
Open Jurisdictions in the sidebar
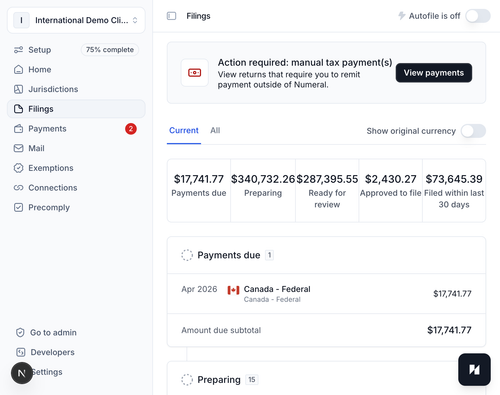tap(76, 89)
